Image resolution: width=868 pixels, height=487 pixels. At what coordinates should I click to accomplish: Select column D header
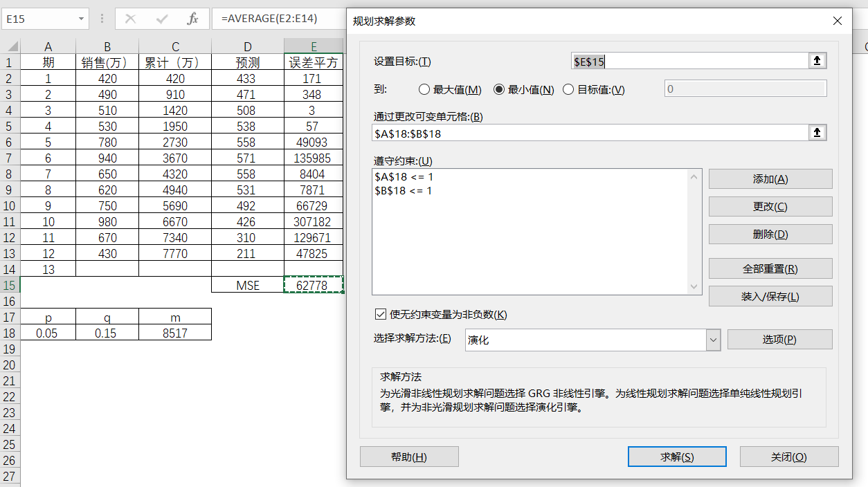click(x=247, y=46)
